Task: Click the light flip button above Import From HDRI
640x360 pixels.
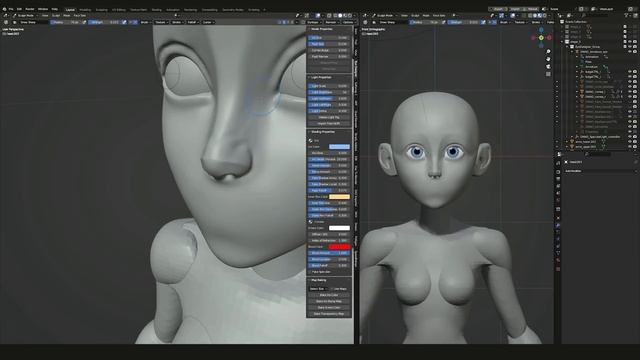Action: pos(329,117)
